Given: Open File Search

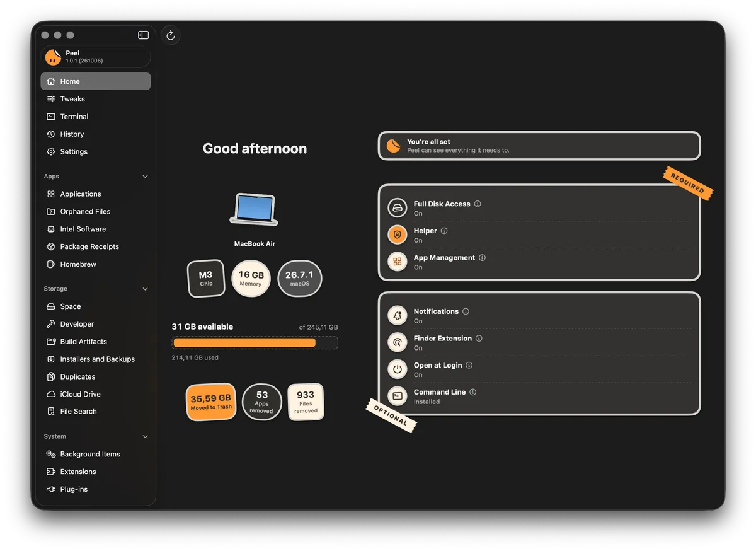Looking at the screenshot, I should pos(96,412).
